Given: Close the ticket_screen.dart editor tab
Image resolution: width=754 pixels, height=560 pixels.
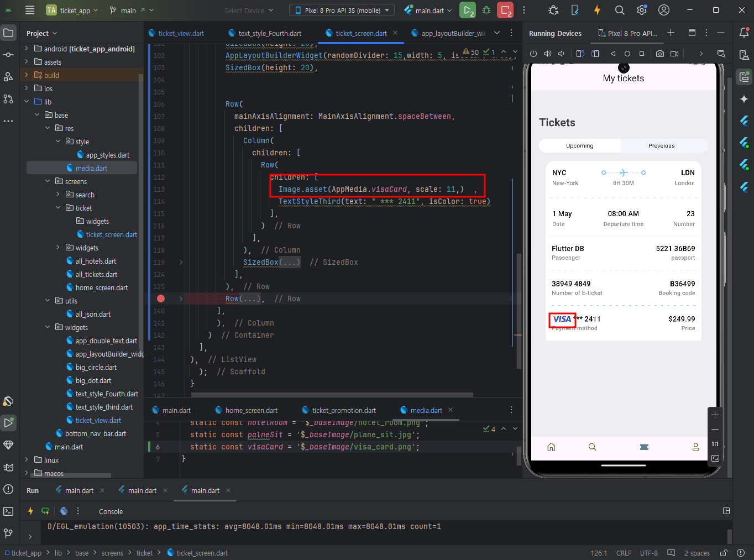Looking at the screenshot, I should coord(395,33).
